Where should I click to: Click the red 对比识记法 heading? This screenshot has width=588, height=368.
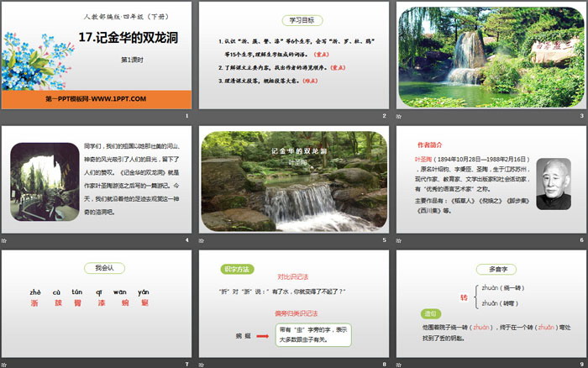293,276
